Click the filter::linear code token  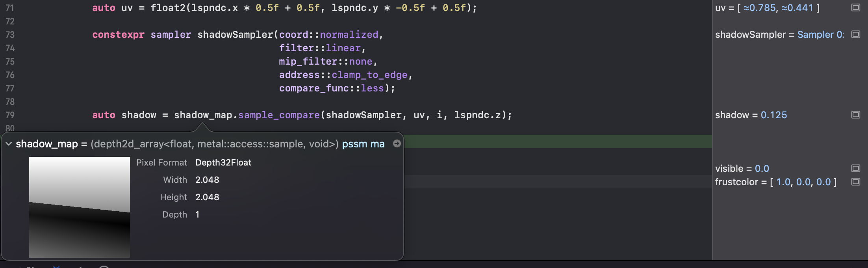click(320, 48)
